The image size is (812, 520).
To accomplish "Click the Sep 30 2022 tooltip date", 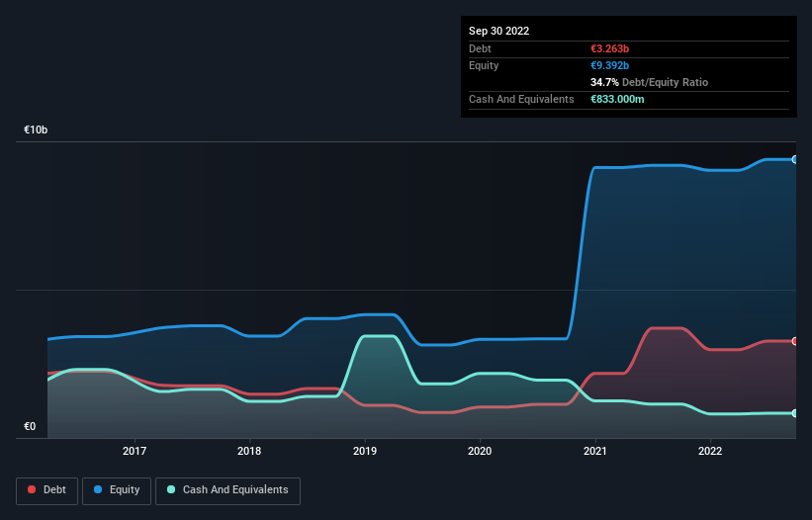I will click(x=498, y=31).
